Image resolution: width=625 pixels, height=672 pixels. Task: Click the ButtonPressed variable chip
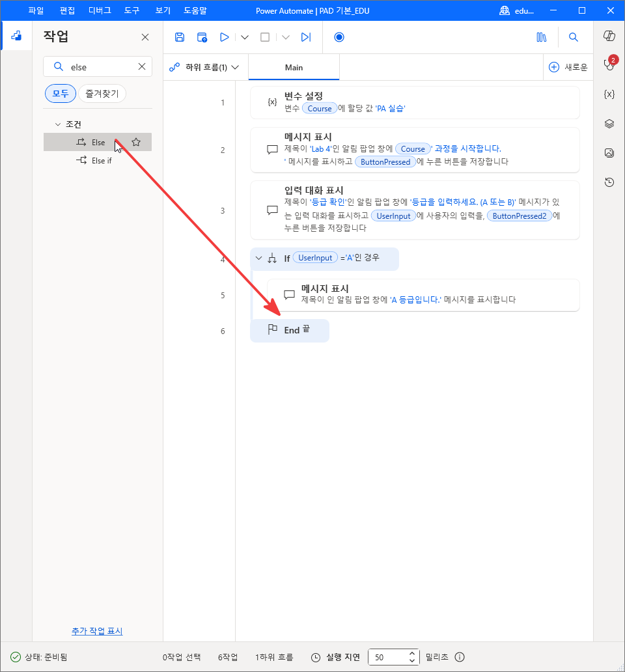pyautogui.click(x=385, y=162)
